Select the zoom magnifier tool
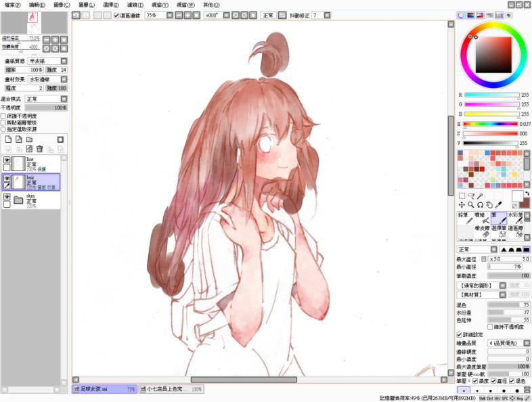532x402 pixels. (471, 204)
